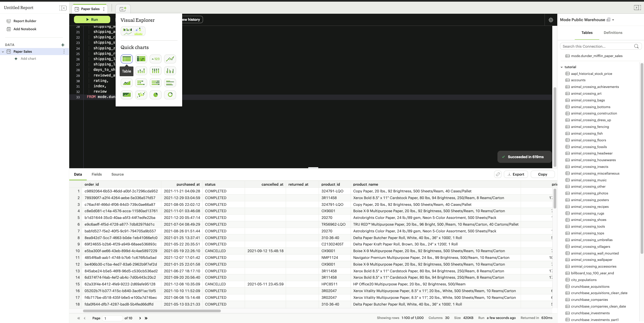The width and height of the screenshot is (644, 323).
Task: Click the Export button
Action: click(516, 174)
